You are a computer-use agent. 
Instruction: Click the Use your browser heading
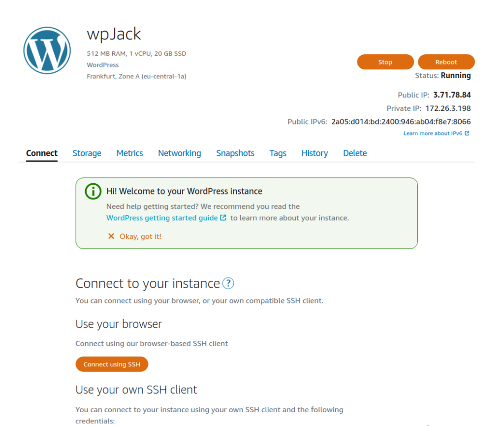click(119, 324)
